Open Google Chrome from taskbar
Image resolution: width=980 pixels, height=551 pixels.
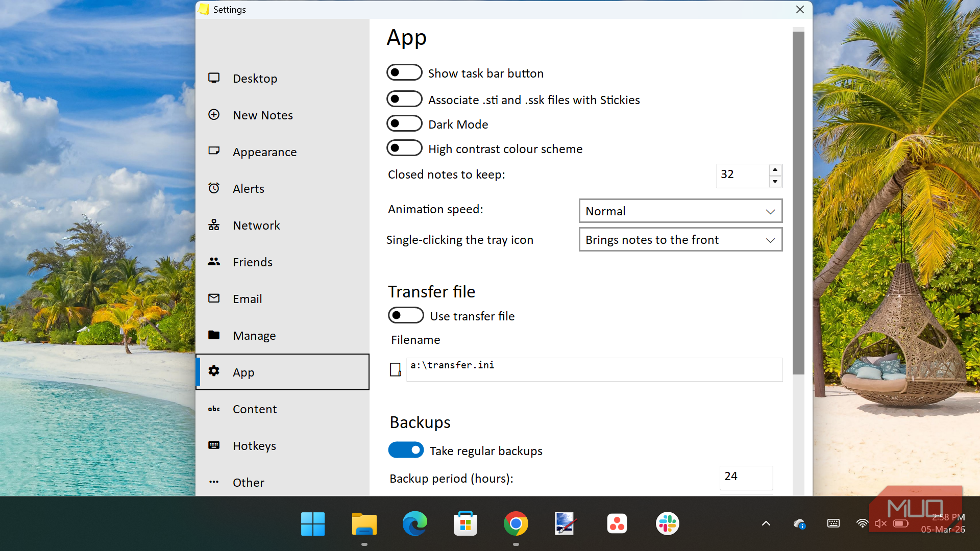point(516,524)
